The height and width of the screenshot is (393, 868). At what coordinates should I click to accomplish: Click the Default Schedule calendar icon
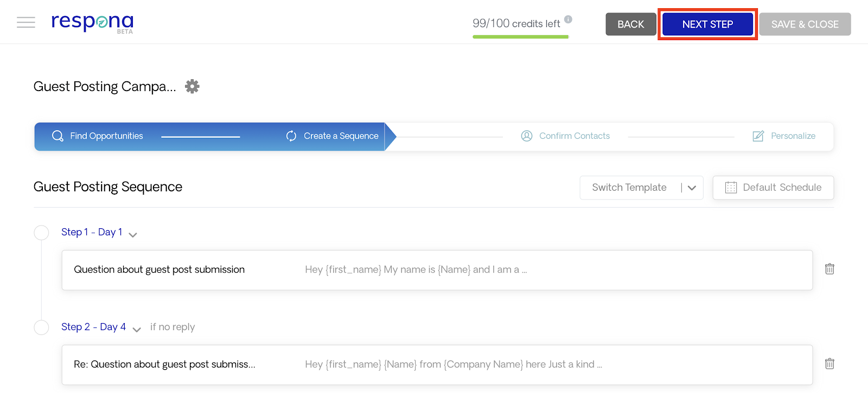[x=731, y=188]
